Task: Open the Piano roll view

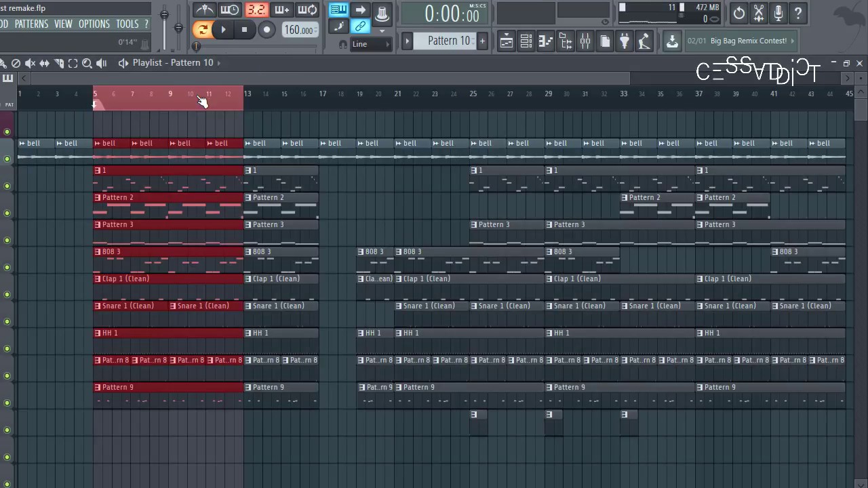Action: point(545,41)
